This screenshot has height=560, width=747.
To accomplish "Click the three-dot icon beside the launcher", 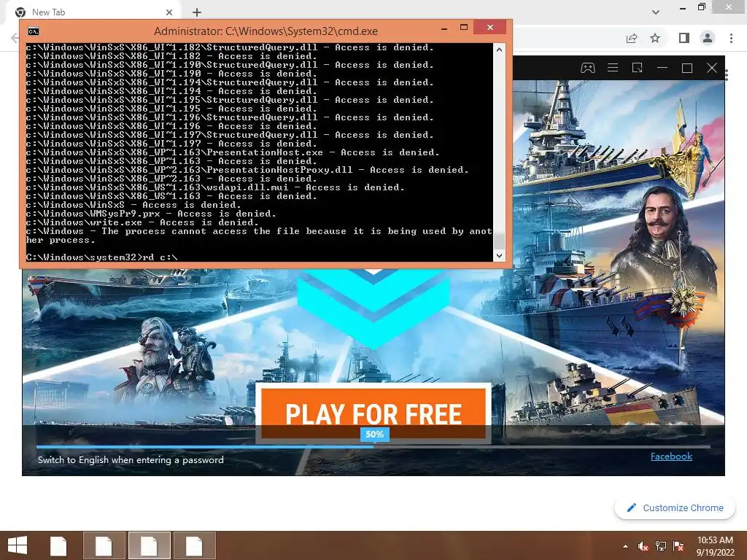I will (727, 75).
